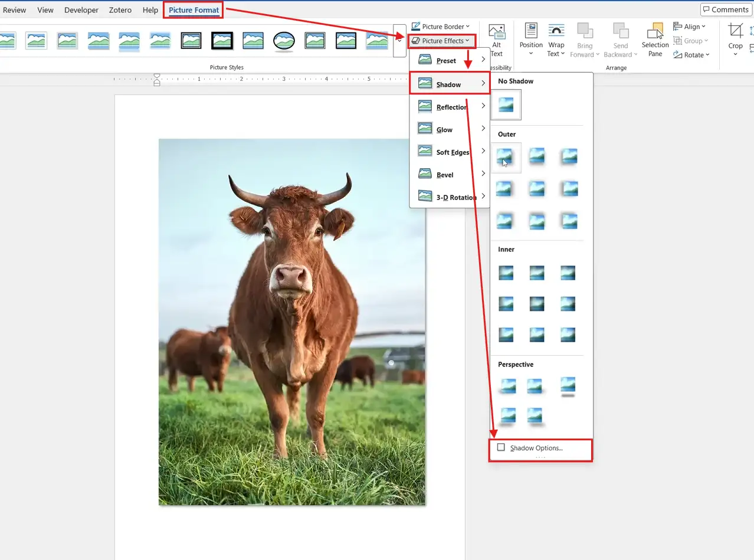Screen dimensions: 754x560
Task: Expand the Rotate dropdown
Action: [x=691, y=55]
